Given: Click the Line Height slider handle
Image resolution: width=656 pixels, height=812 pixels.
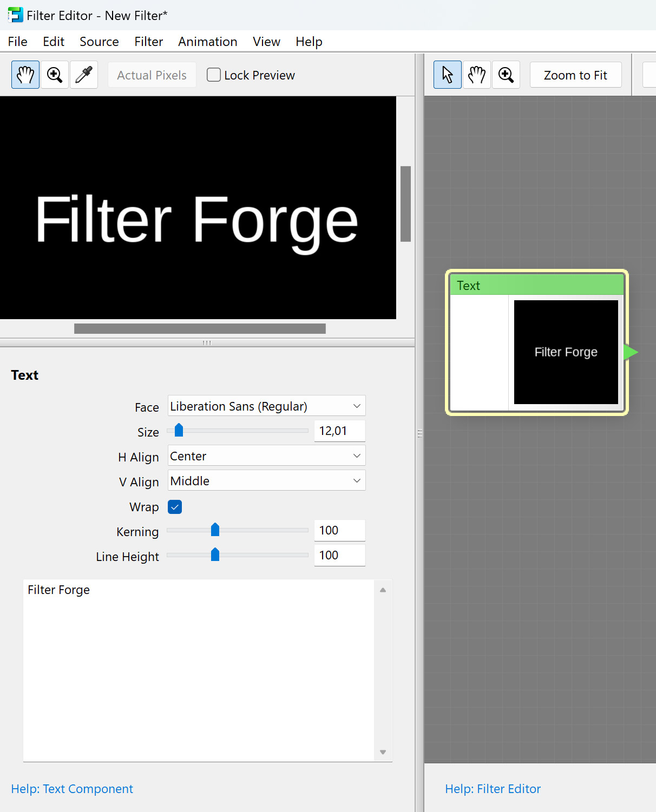Looking at the screenshot, I should click(215, 554).
